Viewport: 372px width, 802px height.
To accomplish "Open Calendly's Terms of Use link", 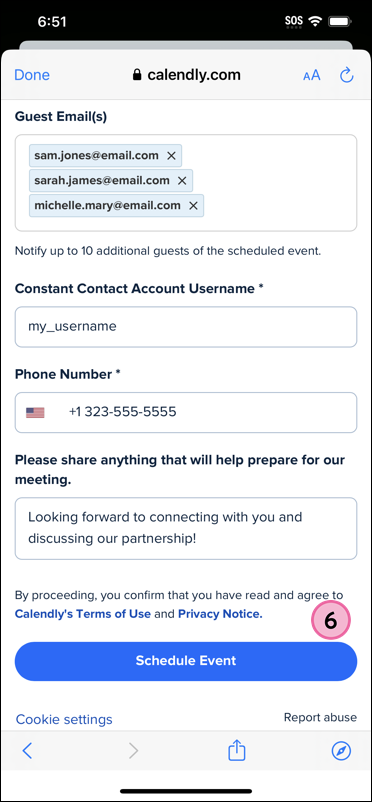I will pyautogui.click(x=83, y=614).
